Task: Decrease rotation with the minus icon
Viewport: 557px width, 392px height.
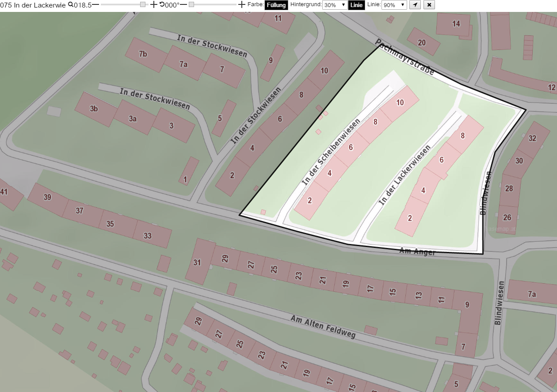Action: (183, 5)
